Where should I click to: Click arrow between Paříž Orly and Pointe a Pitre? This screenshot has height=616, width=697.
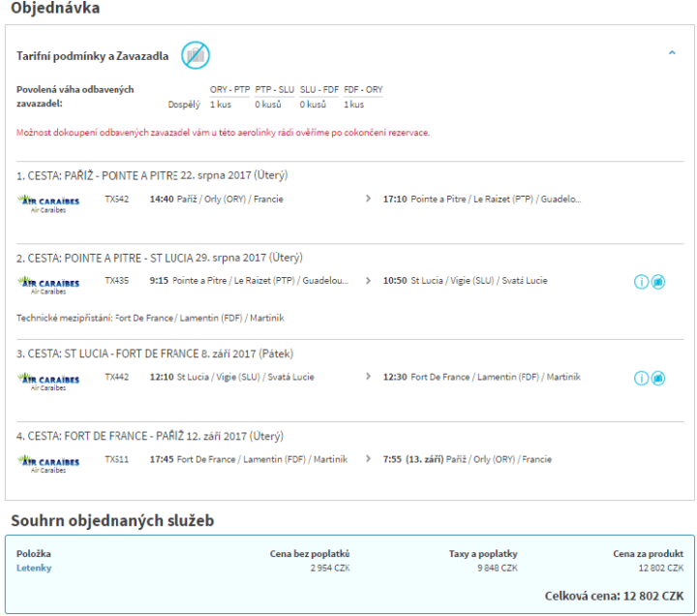367,199
